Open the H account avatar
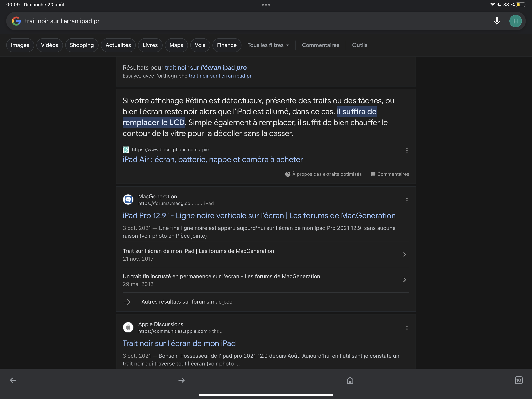This screenshot has width=532, height=399. click(515, 21)
